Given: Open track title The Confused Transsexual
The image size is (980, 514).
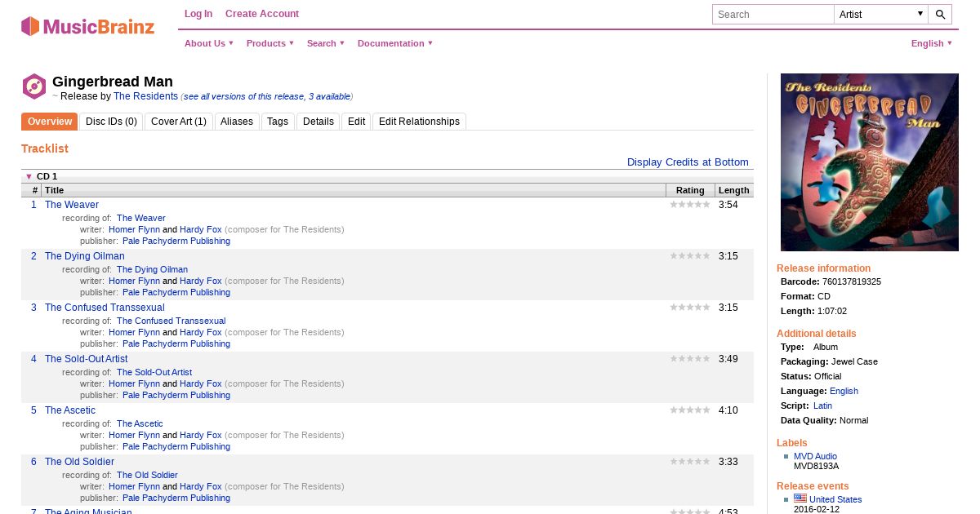Looking at the screenshot, I should pos(105,308).
